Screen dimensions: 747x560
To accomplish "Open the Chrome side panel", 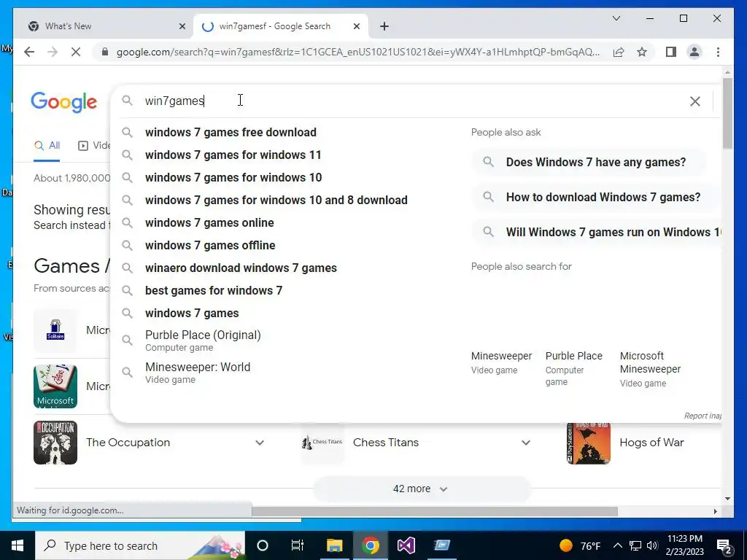I will click(x=671, y=52).
